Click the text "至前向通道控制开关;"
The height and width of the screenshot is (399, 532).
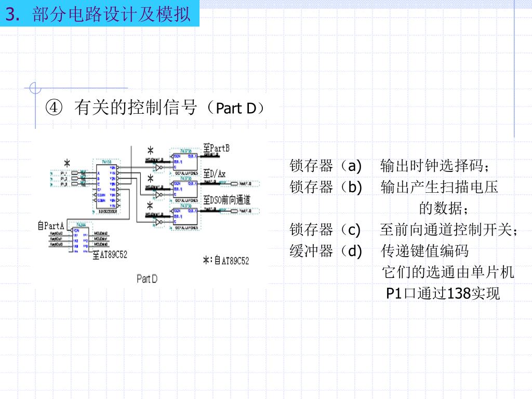coord(449,230)
